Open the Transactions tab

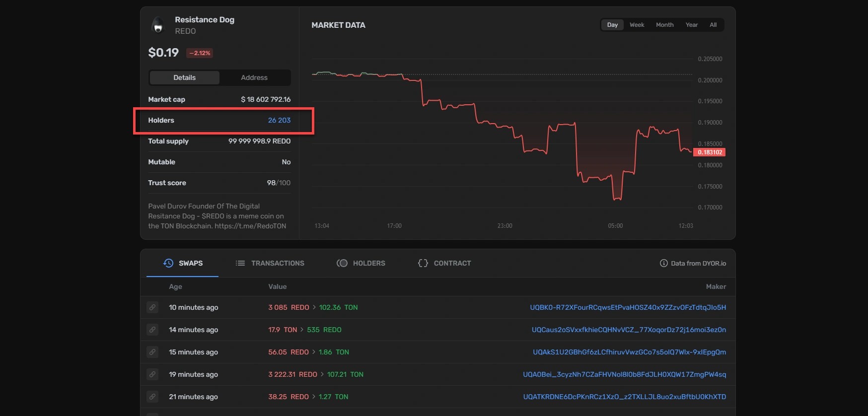(x=270, y=263)
